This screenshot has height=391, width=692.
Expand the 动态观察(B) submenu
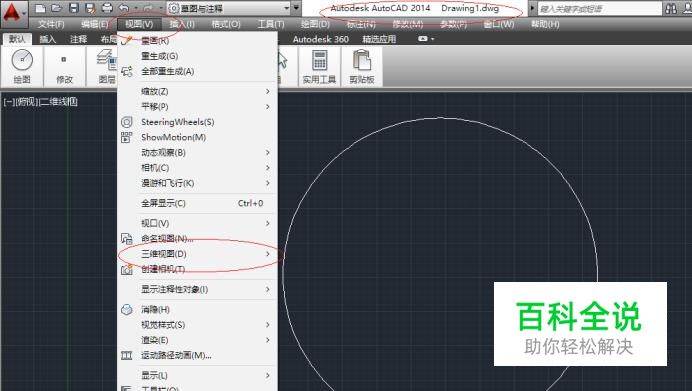point(197,152)
